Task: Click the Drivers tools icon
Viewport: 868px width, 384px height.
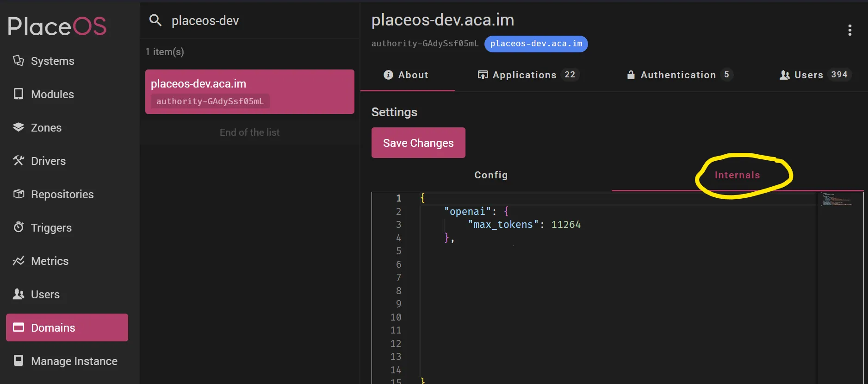Action: 19,161
